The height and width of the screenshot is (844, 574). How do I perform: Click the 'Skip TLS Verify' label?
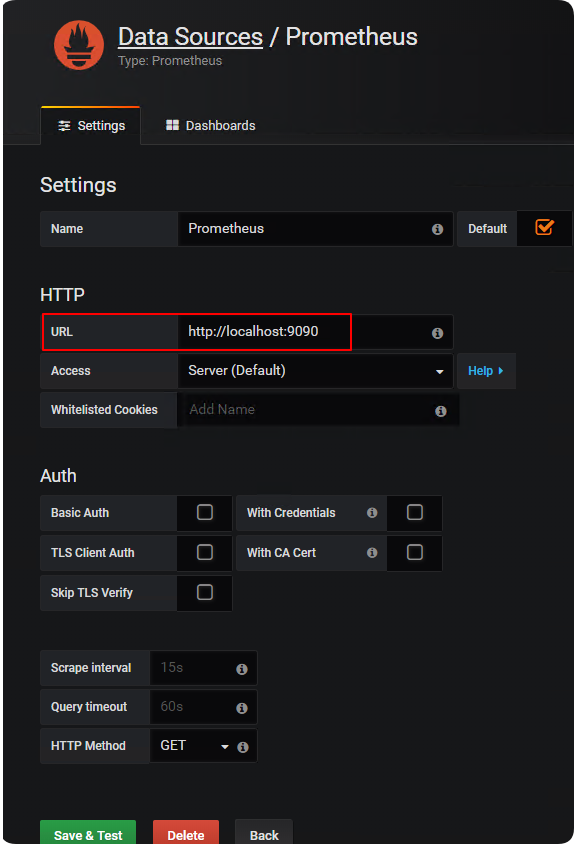[x=92, y=593]
